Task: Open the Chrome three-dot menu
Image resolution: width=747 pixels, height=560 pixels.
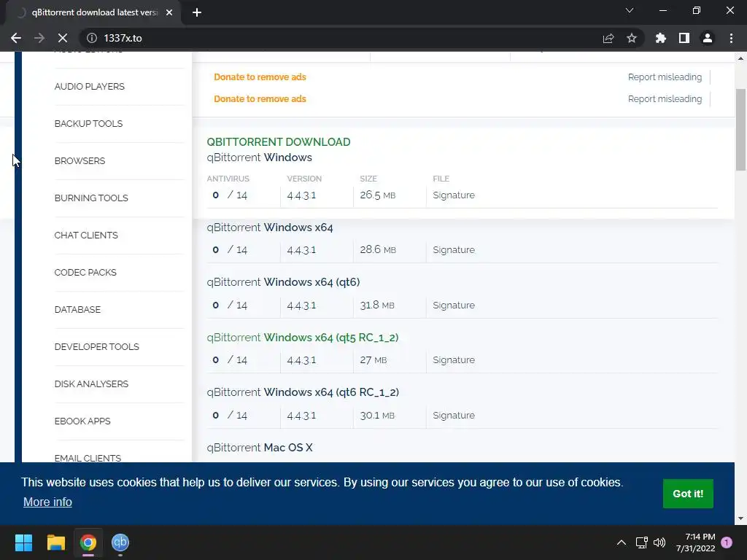Action: click(731, 38)
